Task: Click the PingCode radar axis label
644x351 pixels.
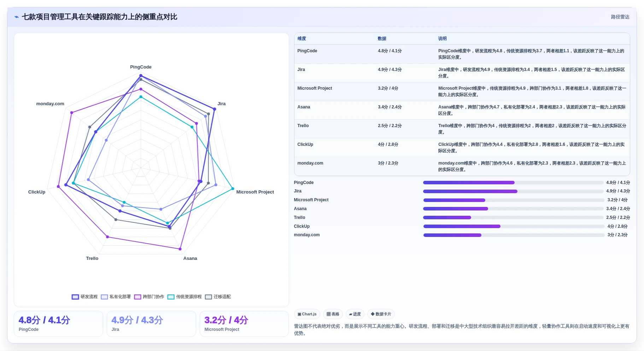Action: coord(141,67)
